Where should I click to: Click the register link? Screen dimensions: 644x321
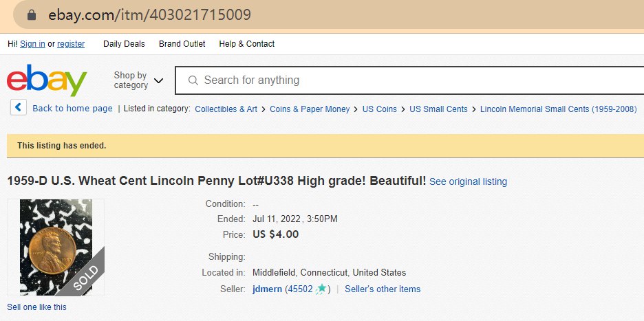[71, 44]
